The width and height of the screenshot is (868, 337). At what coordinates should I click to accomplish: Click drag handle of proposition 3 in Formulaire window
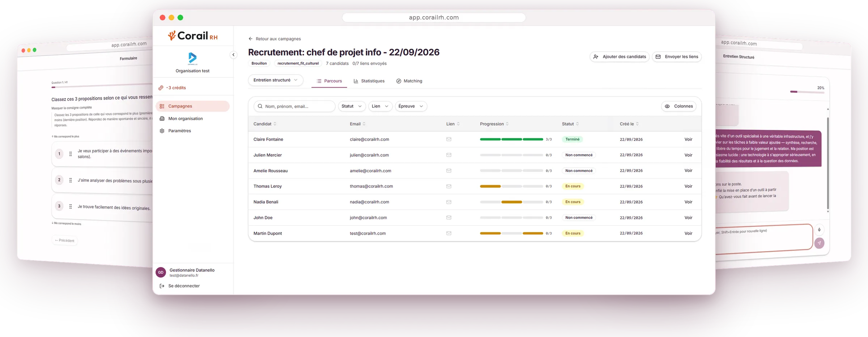click(71, 206)
